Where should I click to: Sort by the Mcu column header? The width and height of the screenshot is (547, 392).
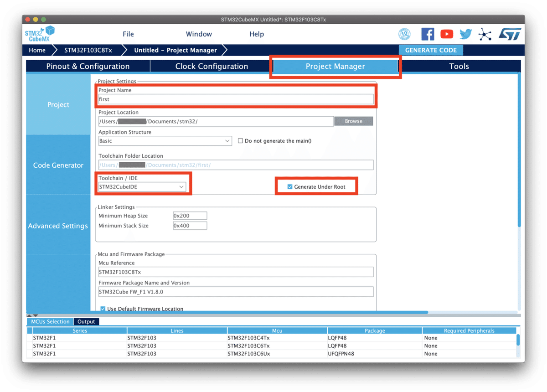(277, 330)
